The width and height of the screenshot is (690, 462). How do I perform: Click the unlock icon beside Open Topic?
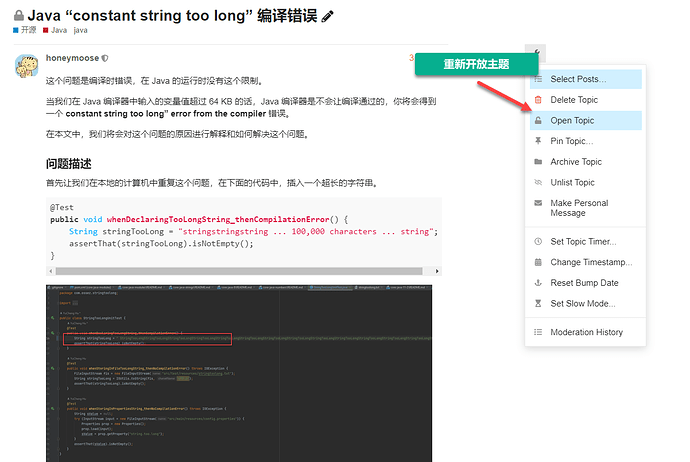538,120
